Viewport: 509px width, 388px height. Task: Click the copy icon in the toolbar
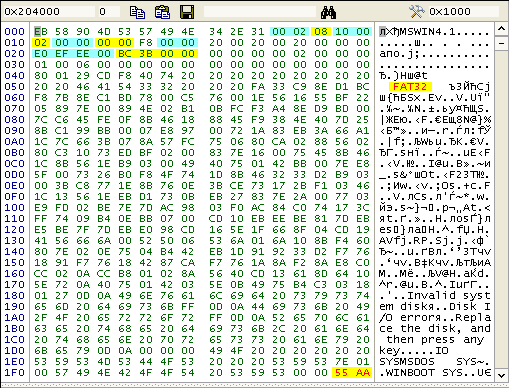tap(137, 12)
